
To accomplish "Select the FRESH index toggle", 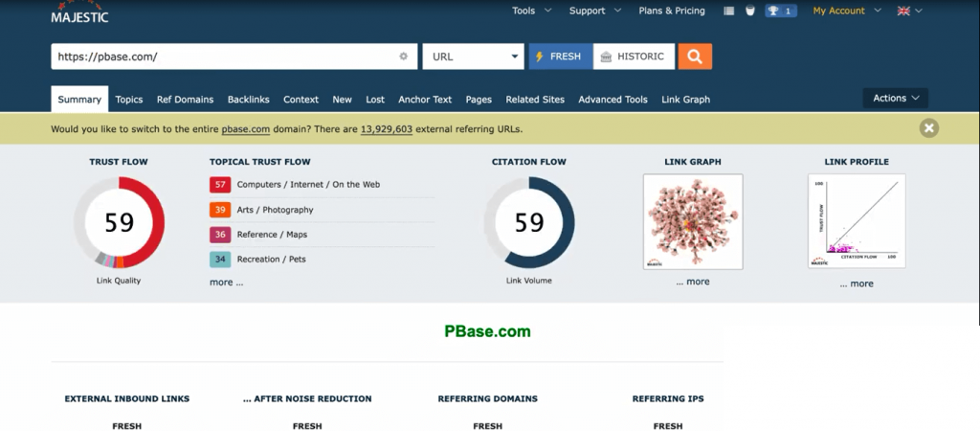I will coord(561,57).
